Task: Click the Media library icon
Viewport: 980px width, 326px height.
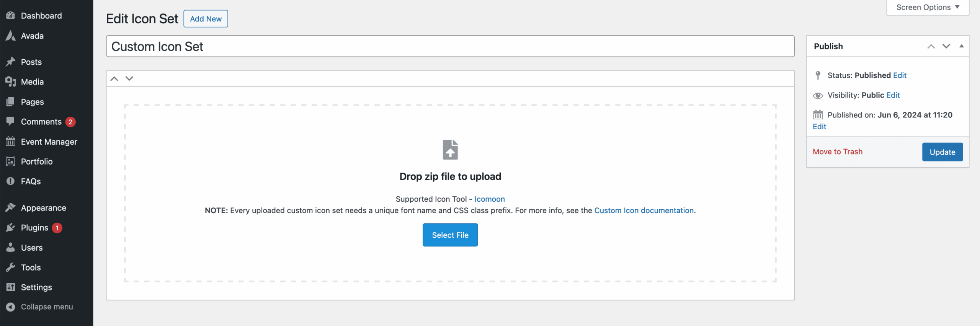Action: (11, 82)
